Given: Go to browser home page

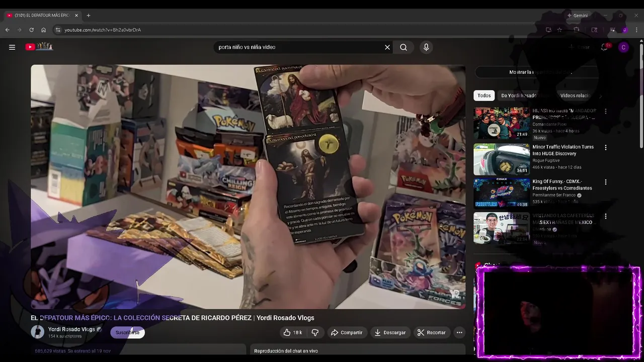Looking at the screenshot, I should pos(43,30).
